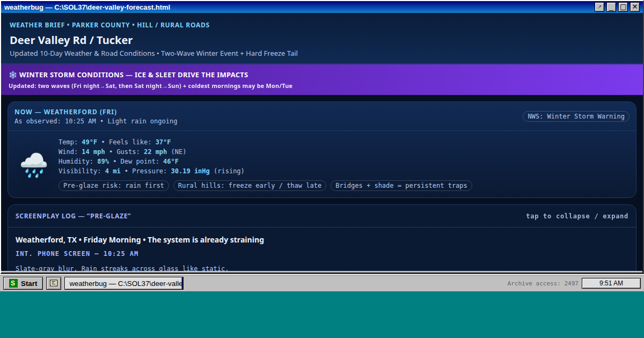Click the 9:51 AM taskbar clock

point(611,283)
